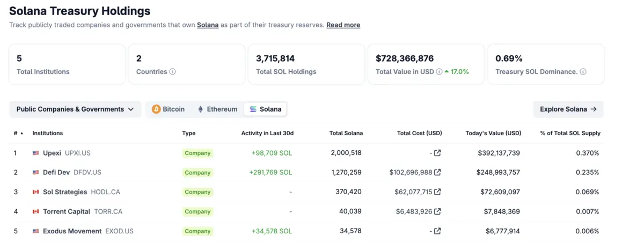Open the Upexi institution entry
This screenshot has width=644, height=251.
[52, 153]
